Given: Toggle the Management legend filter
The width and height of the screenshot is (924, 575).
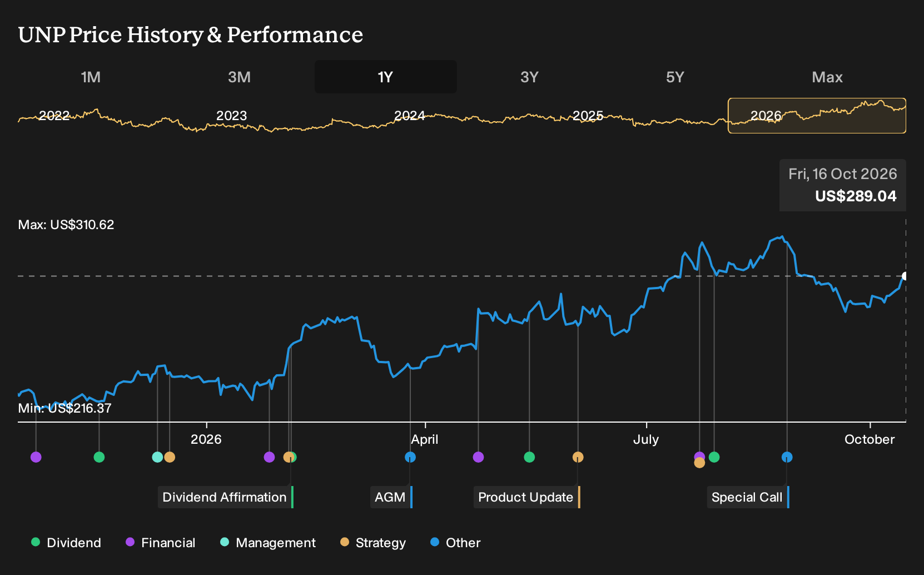Looking at the screenshot, I should pyautogui.click(x=268, y=543).
